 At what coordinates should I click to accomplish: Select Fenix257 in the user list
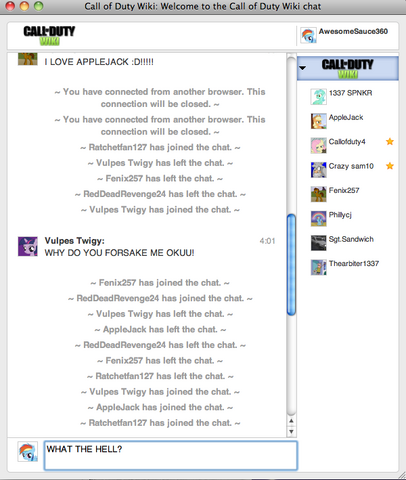pos(344,190)
